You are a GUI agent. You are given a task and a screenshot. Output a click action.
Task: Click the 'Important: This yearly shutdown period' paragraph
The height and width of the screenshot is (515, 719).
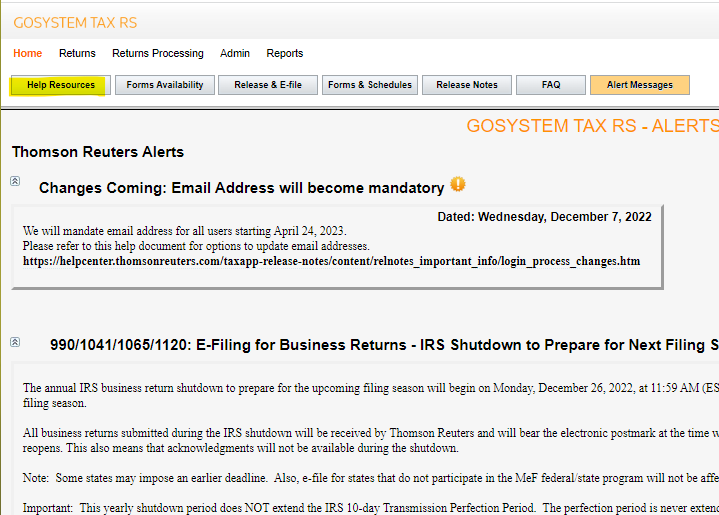(371, 508)
